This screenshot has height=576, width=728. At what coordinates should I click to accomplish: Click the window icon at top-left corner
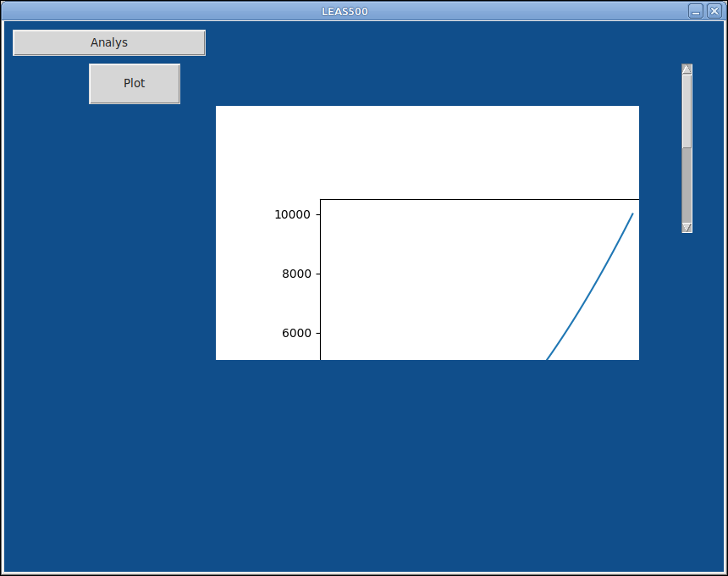(8, 11)
